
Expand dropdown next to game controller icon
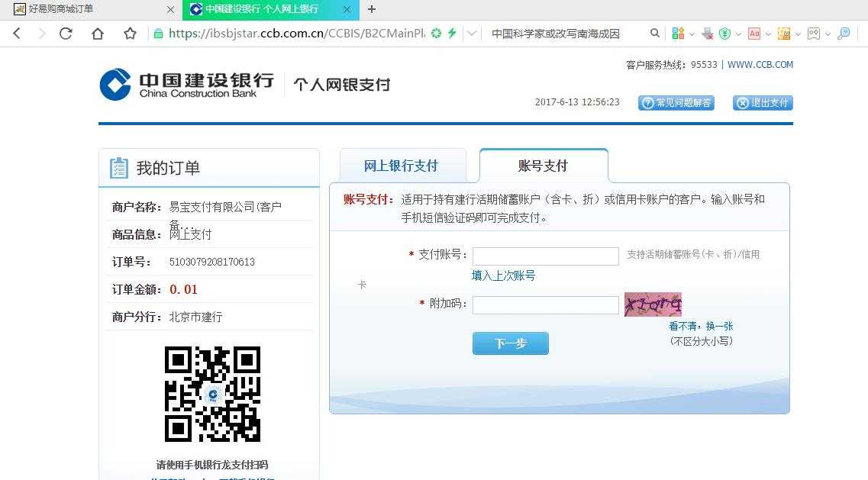pyautogui.click(x=828, y=34)
